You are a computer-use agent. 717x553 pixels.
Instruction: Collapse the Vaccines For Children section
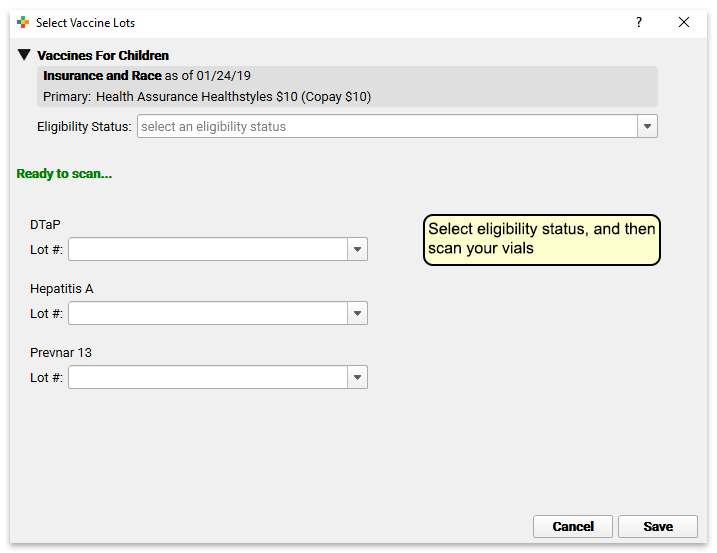[x=24, y=55]
